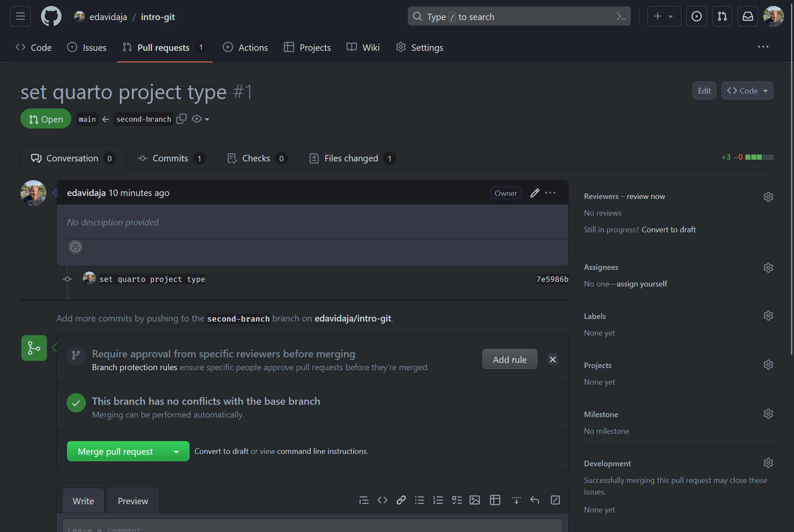Open the Labels gear settings

768,316
